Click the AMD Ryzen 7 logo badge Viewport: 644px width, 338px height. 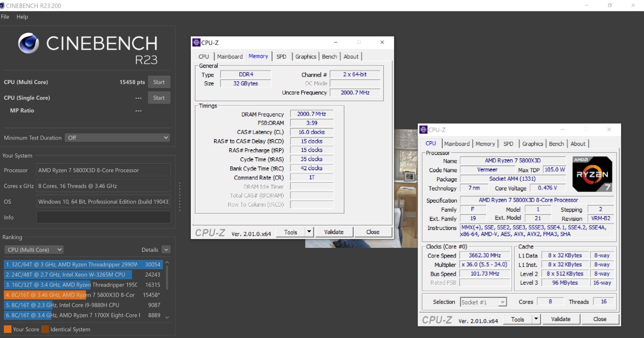point(592,174)
